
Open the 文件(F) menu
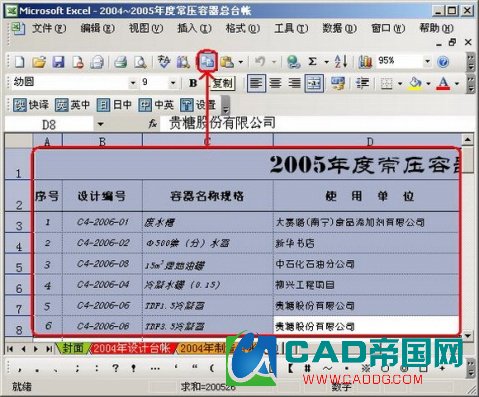pos(49,29)
